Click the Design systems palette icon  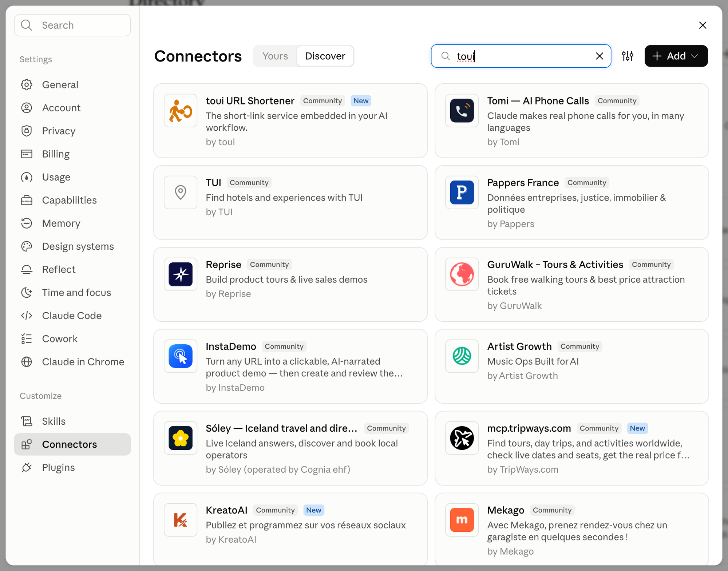click(x=27, y=246)
